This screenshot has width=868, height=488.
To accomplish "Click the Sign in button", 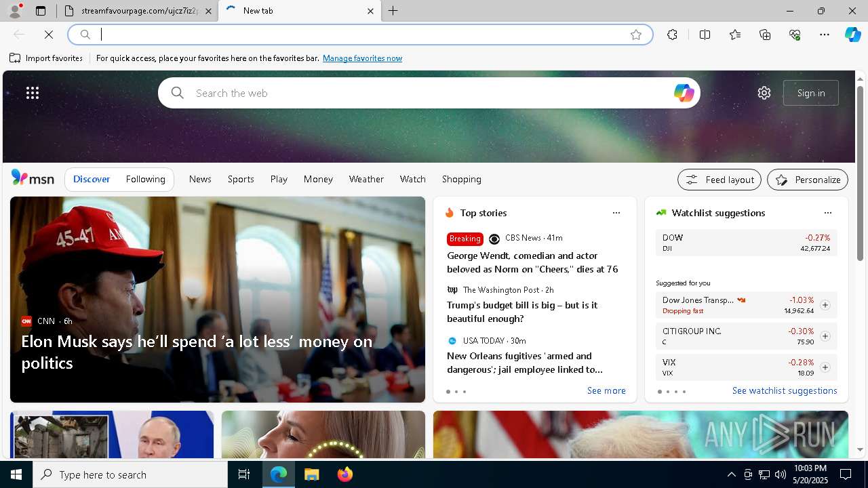I will tap(811, 93).
